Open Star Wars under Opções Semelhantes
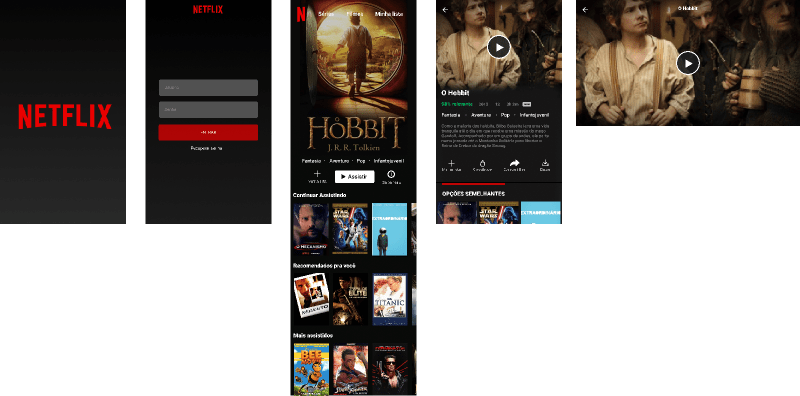The image size is (800, 396). 498,212
